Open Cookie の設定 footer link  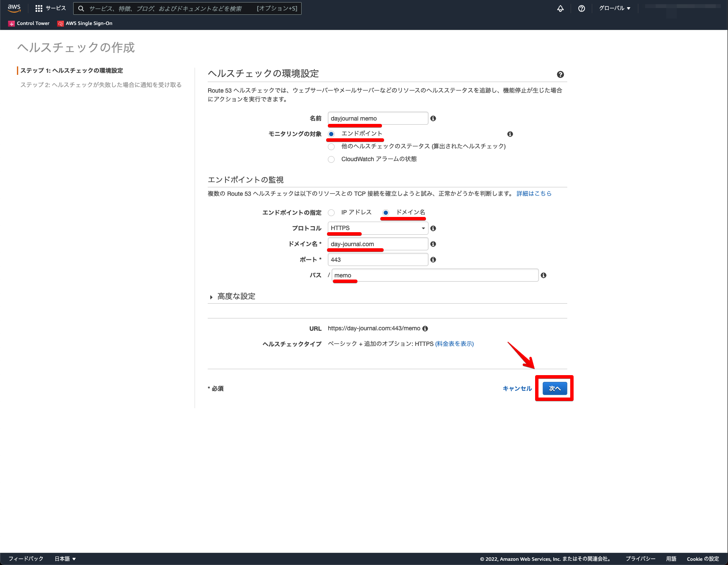point(703,559)
